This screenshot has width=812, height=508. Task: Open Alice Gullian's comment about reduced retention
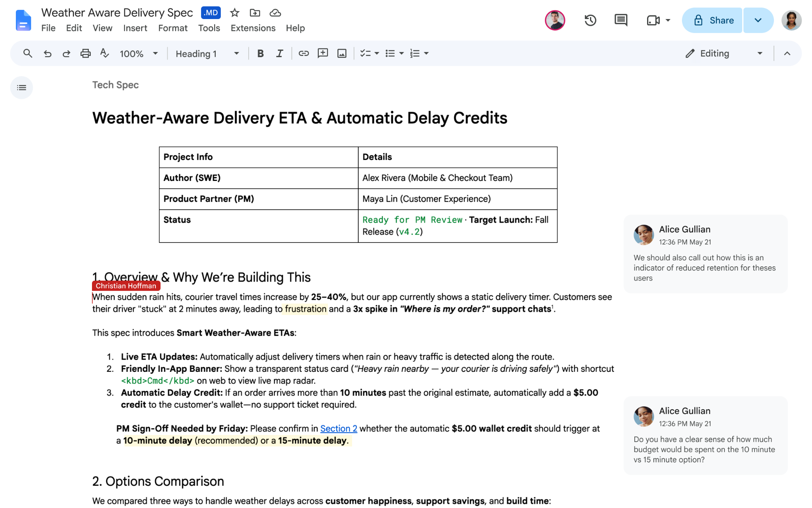pyautogui.click(x=705, y=254)
